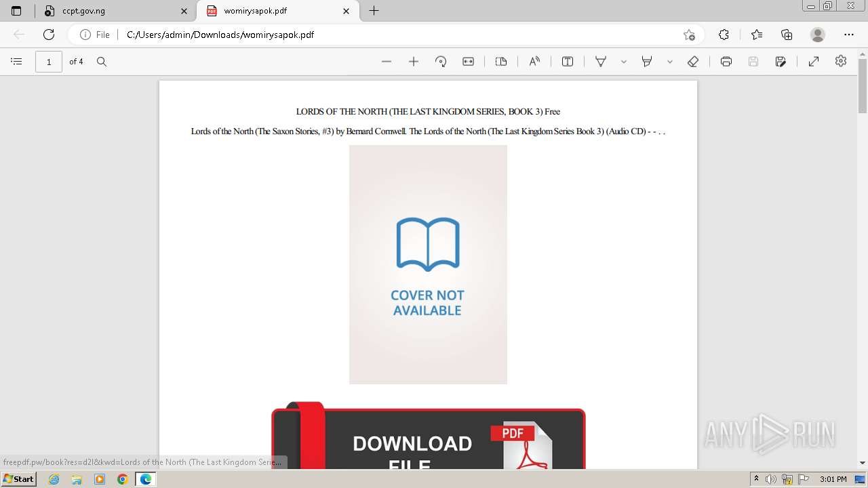Click the book cover placeholder image
868x488 pixels.
coord(428,264)
